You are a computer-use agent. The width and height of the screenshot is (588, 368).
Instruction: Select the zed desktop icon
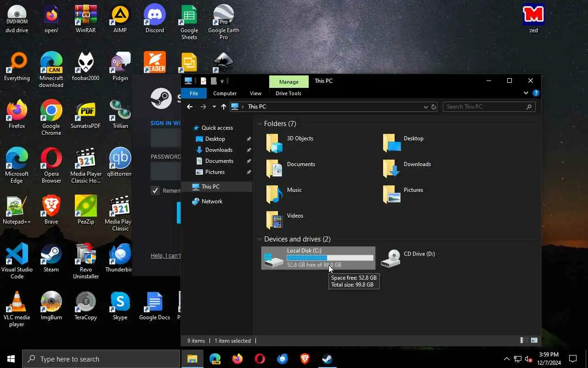pos(533,19)
